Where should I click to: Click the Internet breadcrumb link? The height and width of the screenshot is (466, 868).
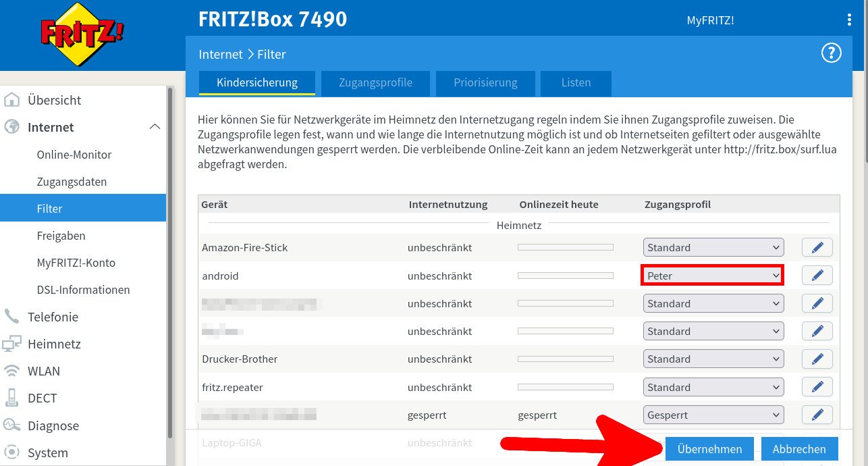tap(221, 55)
